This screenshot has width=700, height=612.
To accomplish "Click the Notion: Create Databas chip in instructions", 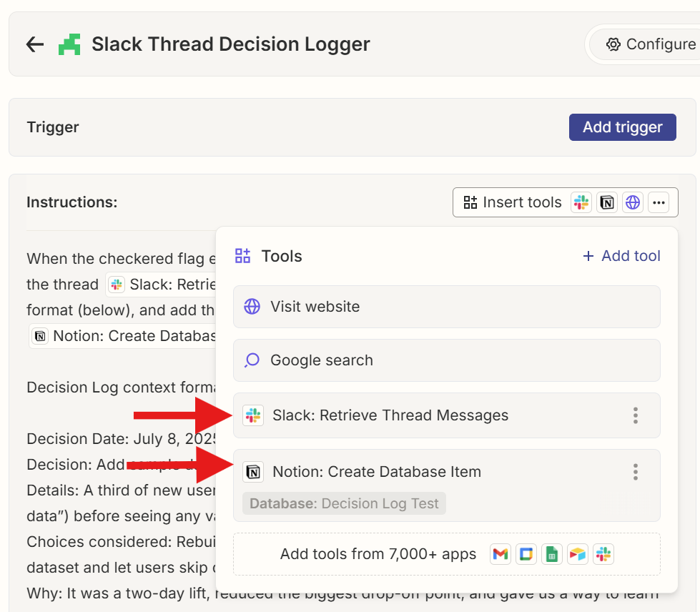I will point(123,336).
